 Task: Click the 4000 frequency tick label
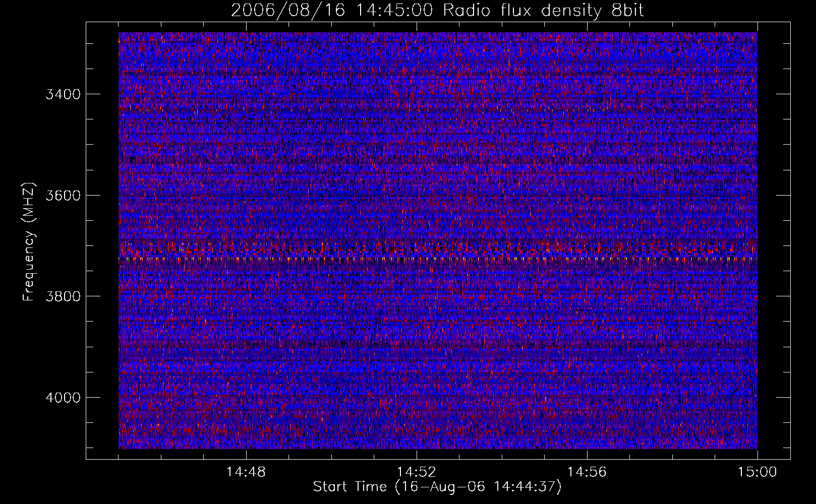[63, 398]
